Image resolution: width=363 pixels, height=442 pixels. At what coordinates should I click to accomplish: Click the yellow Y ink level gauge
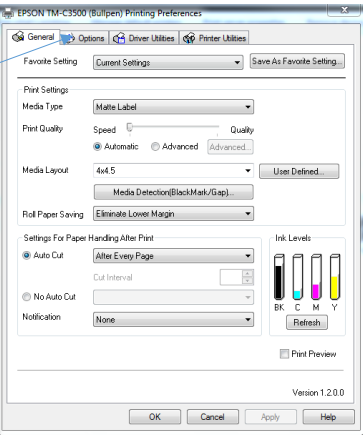pos(335,277)
